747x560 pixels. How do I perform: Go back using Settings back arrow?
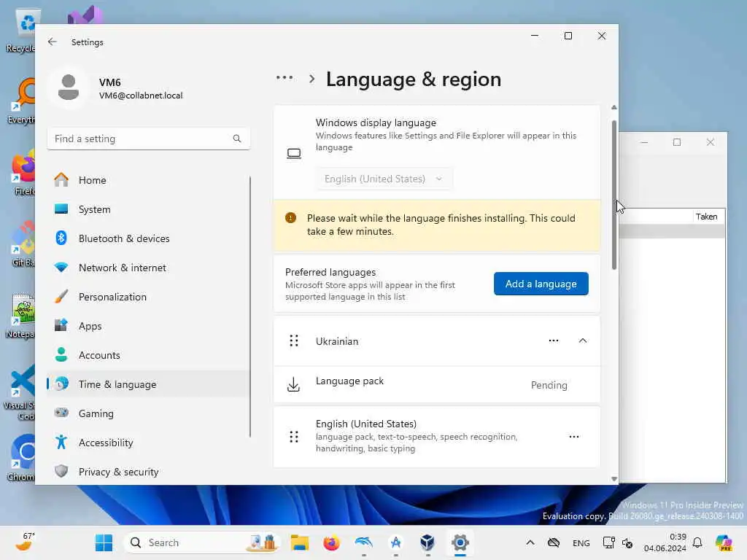(x=53, y=42)
